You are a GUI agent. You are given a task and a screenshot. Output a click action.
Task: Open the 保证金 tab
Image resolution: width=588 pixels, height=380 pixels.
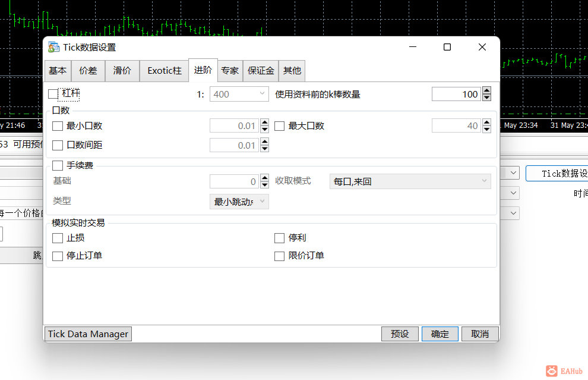261,71
